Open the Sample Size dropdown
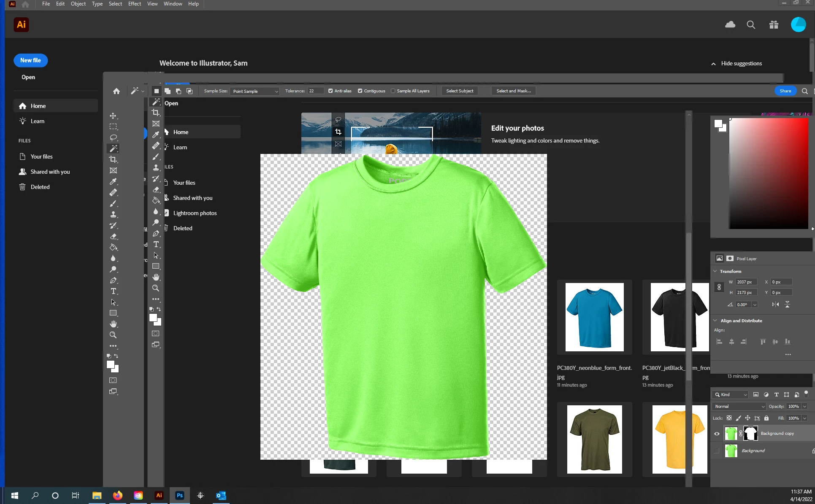Image resolution: width=815 pixels, height=504 pixels. point(255,91)
